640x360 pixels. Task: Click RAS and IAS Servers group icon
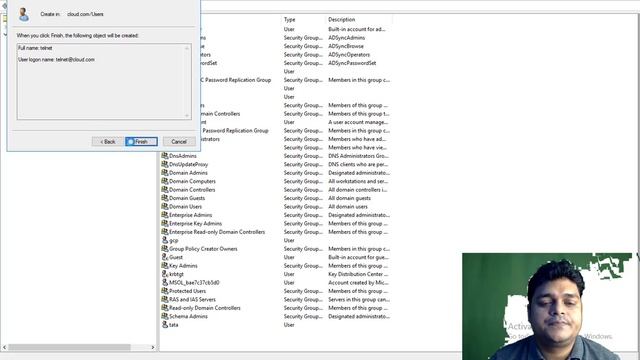tap(165, 299)
